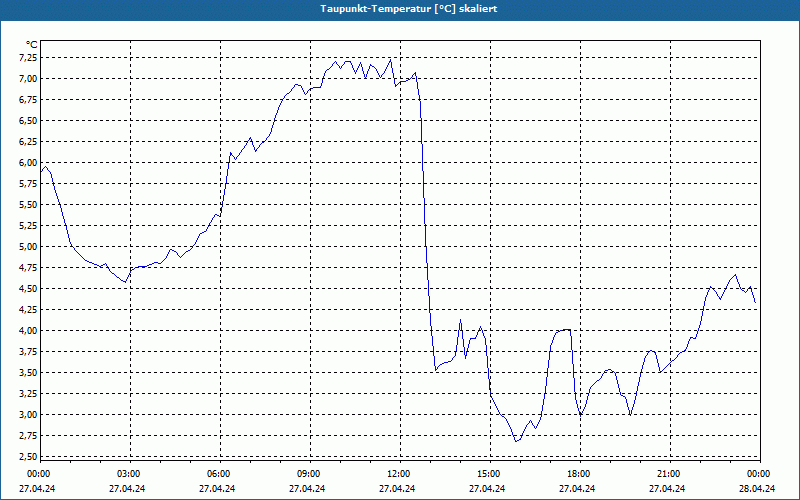Click the 5,00 axis label
The width and height of the screenshot is (800, 500).
pos(28,247)
